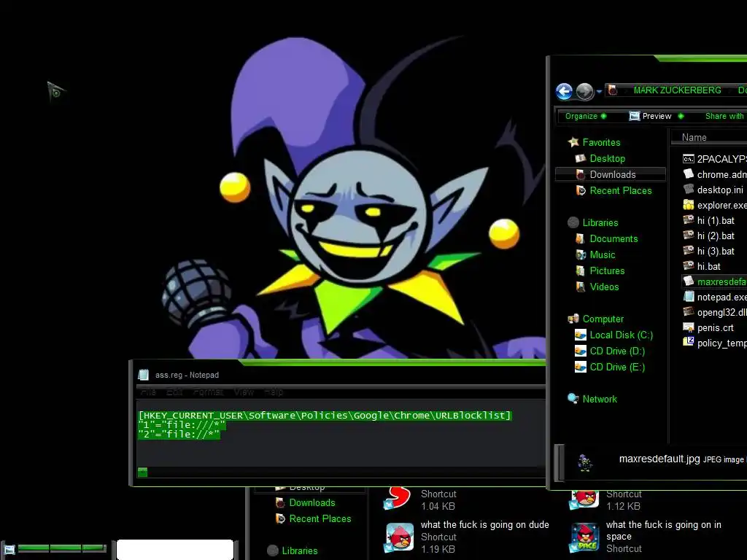
Task: Click the Libraries icon in the front window
Action: pos(573,222)
